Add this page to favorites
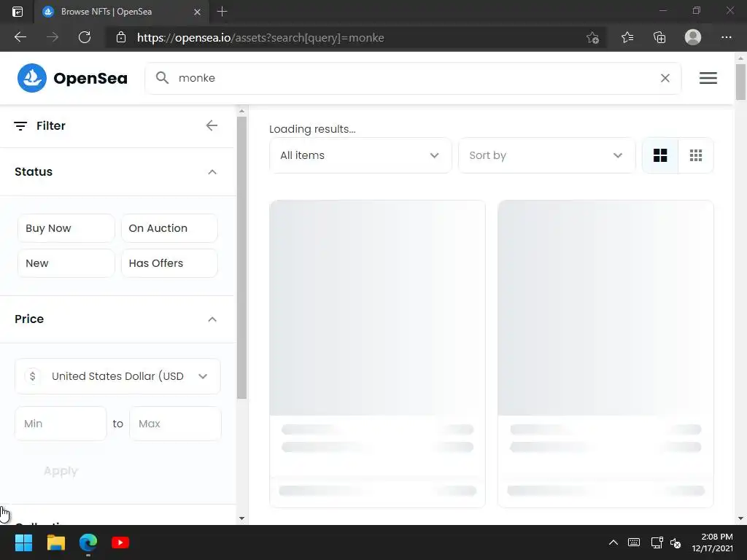The height and width of the screenshot is (560, 747). coord(592,38)
